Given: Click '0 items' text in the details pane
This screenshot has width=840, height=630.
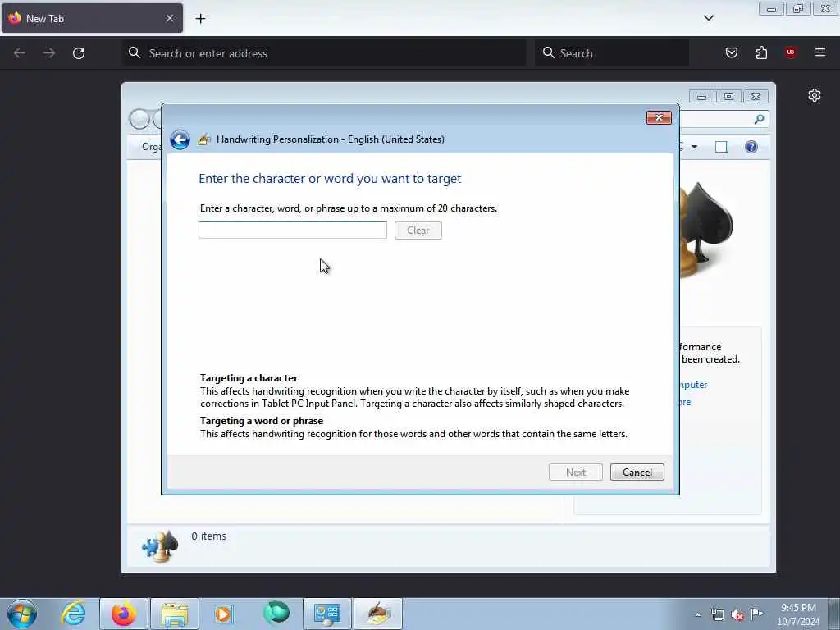Looking at the screenshot, I should (x=209, y=536).
